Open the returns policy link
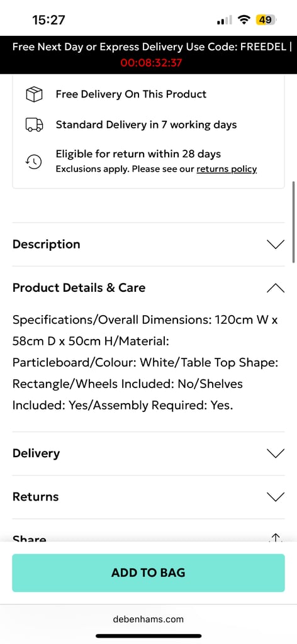Viewport: 297px width, 644px height. pos(227,169)
